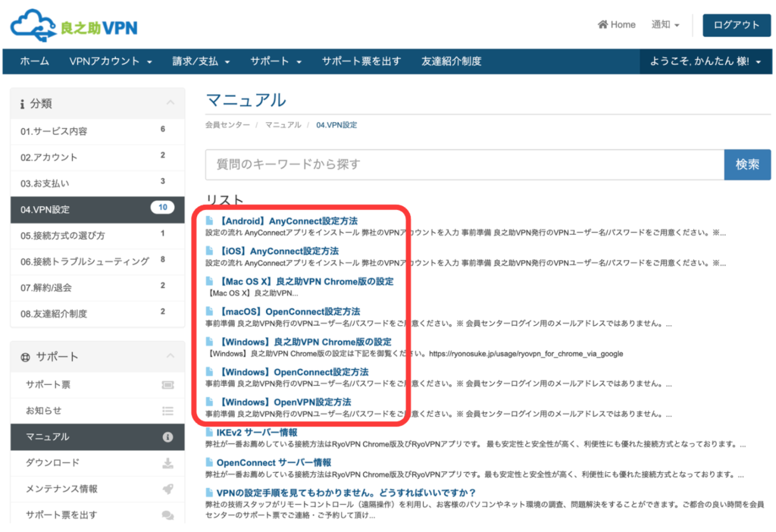Open the 請求/支払 menu in navigation bar
Image resolution: width=776 pixels, height=532 pixels.
click(200, 61)
